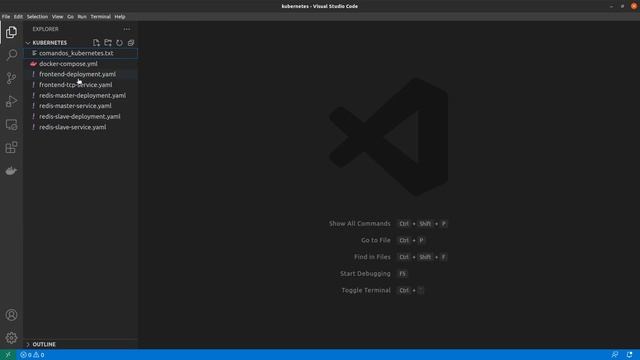Open redis-slave-deployment.yaml file
This screenshot has height=360, width=640.
pyautogui.click(x=81, y=116)
